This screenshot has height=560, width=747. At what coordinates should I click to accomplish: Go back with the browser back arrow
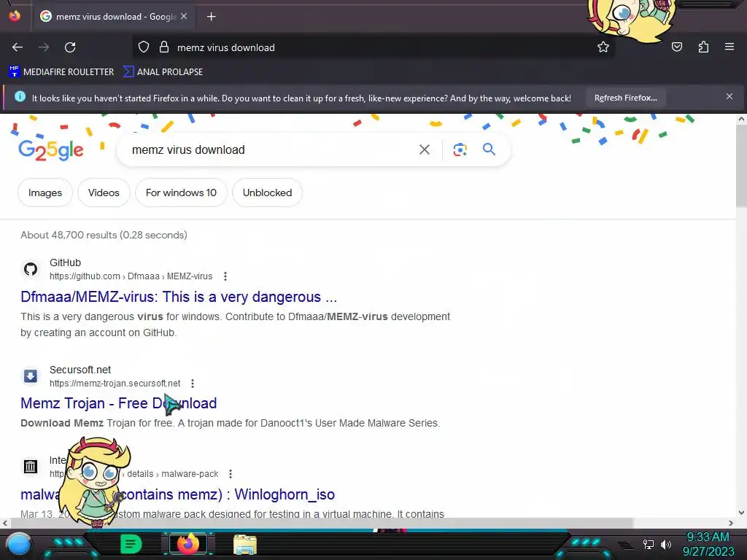tap(18, 47)
